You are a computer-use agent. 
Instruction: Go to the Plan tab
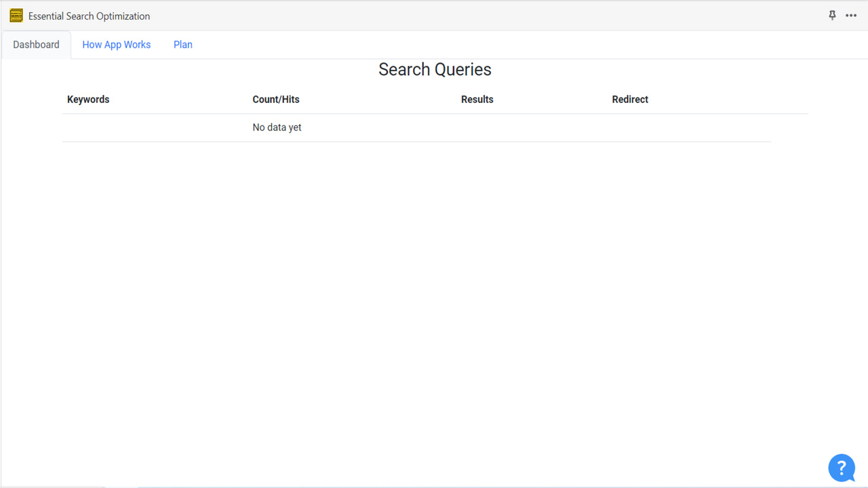click(x=183, y=45)
